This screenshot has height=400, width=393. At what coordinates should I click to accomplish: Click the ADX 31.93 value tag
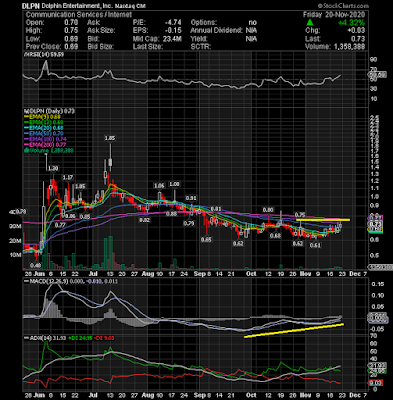tap(377, 365)
